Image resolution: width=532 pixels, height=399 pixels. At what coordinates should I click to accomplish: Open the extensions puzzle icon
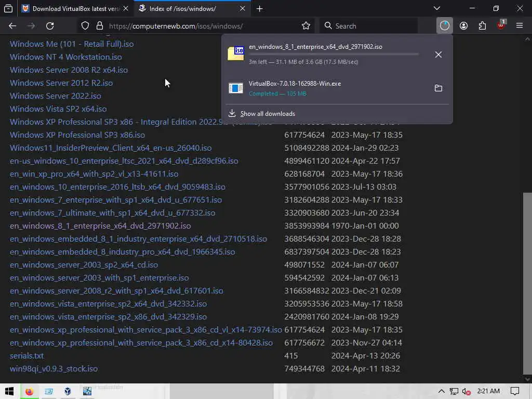[482, 26]
